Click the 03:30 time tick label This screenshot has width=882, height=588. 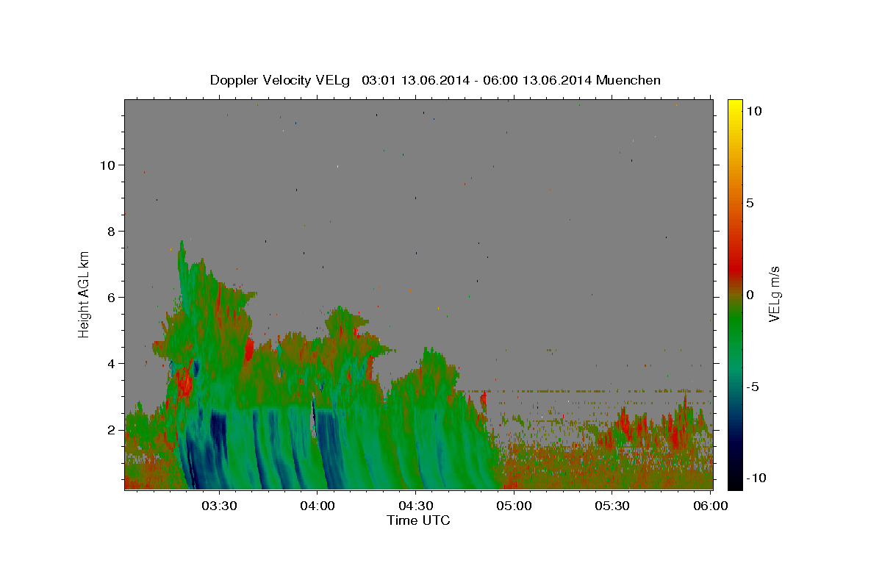219,506
